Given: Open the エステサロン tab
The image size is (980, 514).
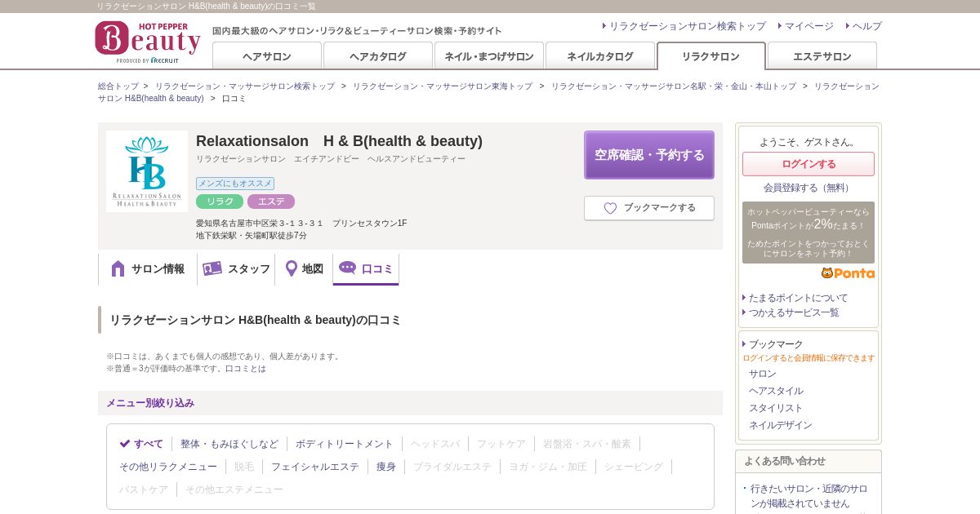Looking at the screenshot, I should 822,56.
